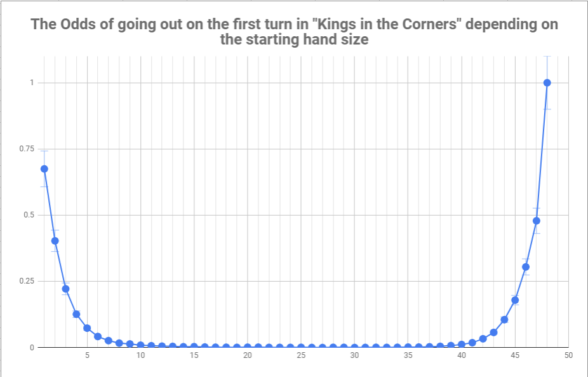Pick the data point at hand size 45
The height and width of the screenshot is (377, 588).
[515, 300]
